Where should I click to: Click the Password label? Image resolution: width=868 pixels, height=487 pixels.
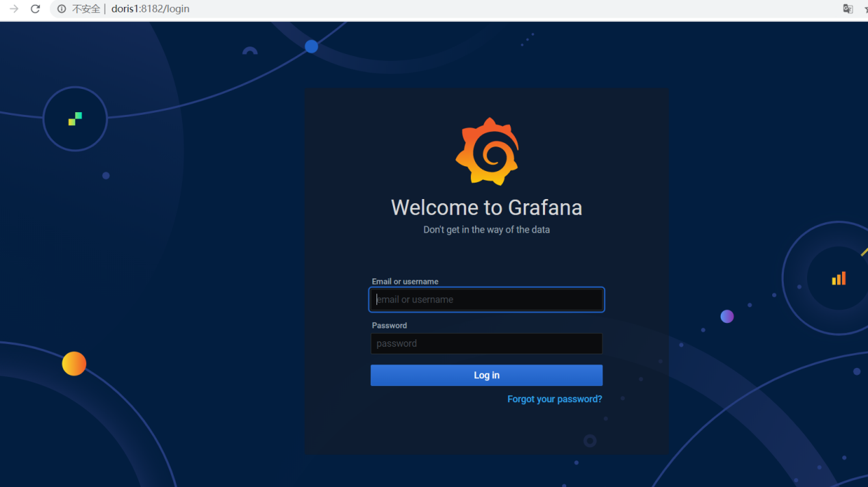pyautogui.click(x=390, y=326)
